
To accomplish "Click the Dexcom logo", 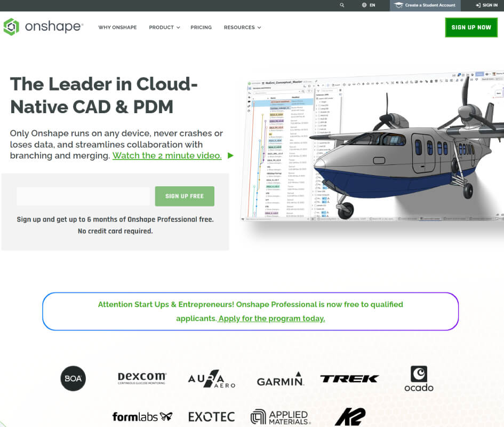I will pos(142,378).
